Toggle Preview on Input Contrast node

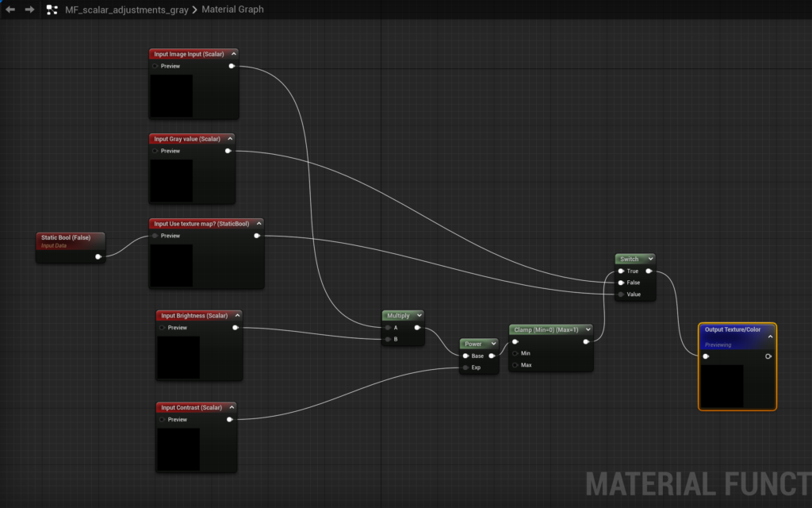click(x=163, y=419)
